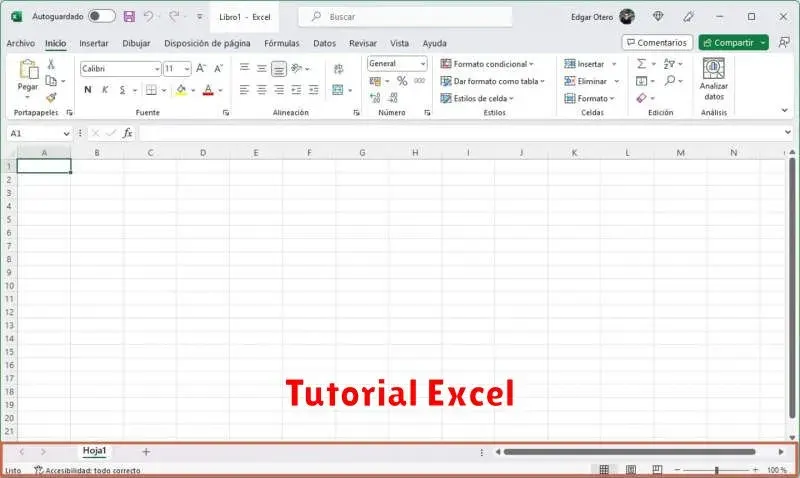Apply percent style format
This screenshot has height=478, width=800.
[402, 81]
